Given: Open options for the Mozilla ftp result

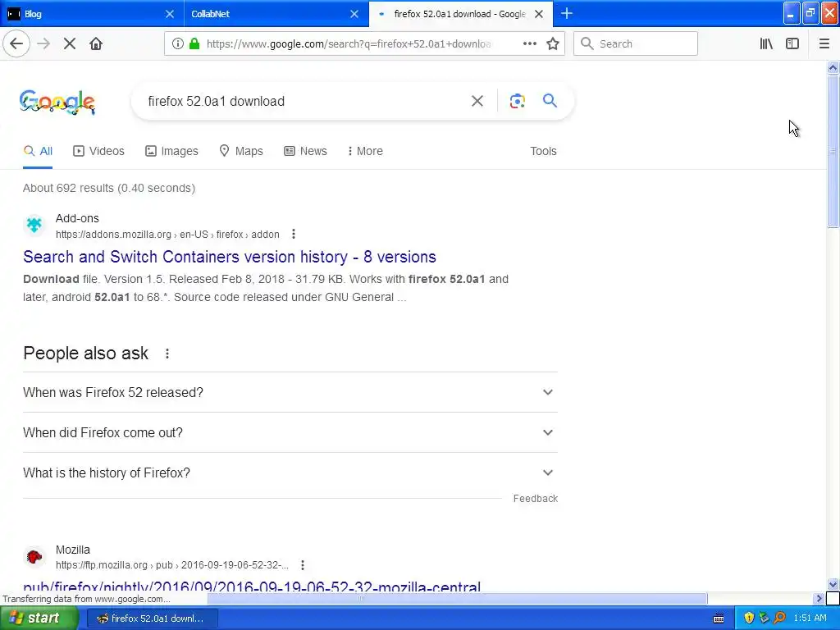Looking at the screenshot, I should (303, 565).
